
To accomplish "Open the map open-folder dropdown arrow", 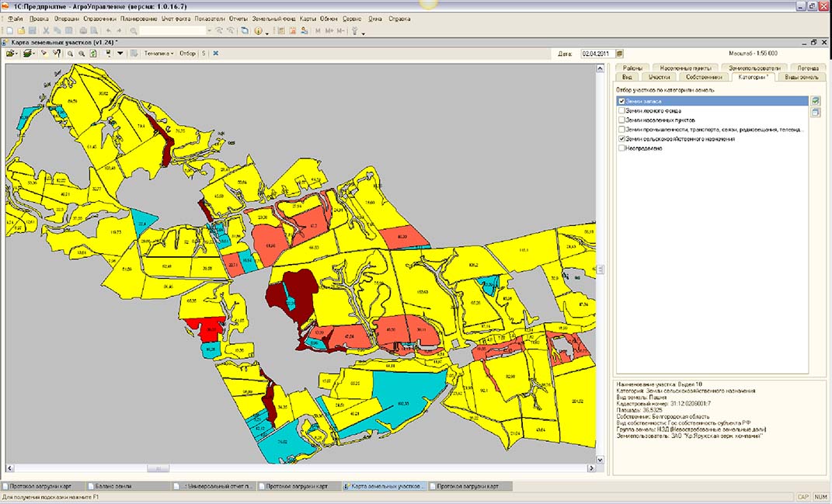I will point(17,54).
